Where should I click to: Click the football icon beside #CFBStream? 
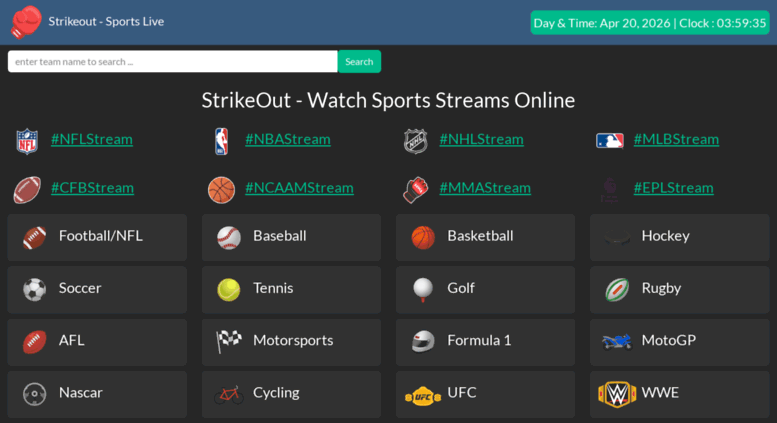[27, 190]
